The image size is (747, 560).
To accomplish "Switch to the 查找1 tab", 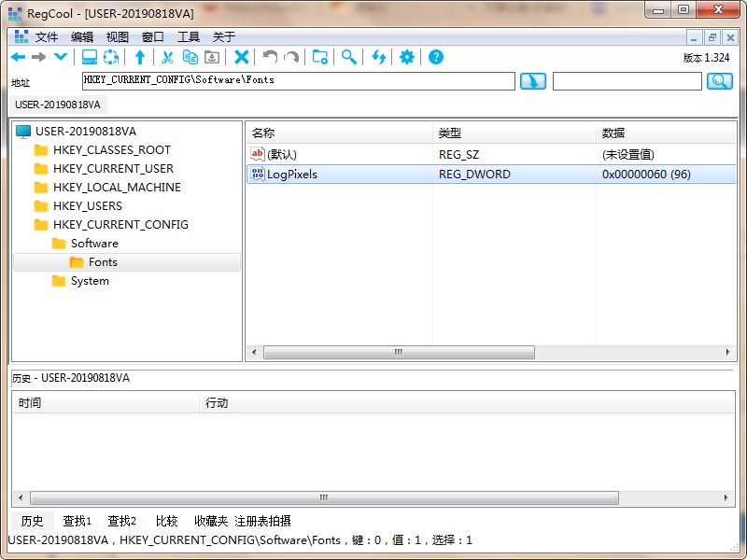I will click(78, 521).
